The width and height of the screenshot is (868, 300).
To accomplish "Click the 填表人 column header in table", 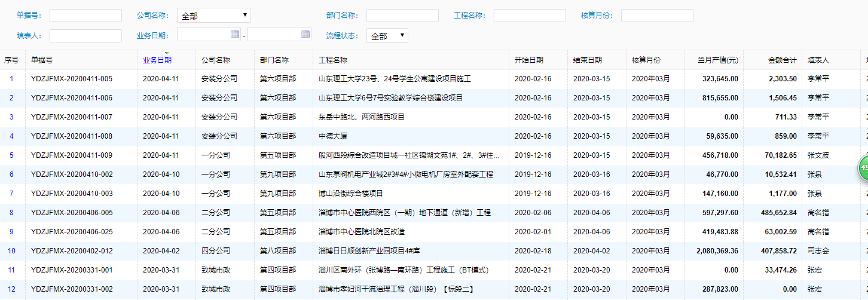I will 818,60.
